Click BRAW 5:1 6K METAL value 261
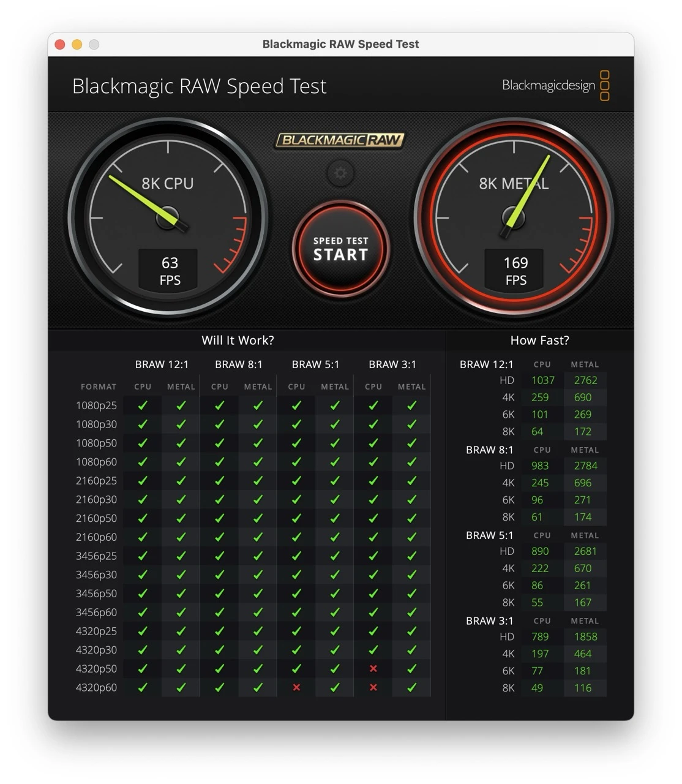682x784 pixels. 582,586
